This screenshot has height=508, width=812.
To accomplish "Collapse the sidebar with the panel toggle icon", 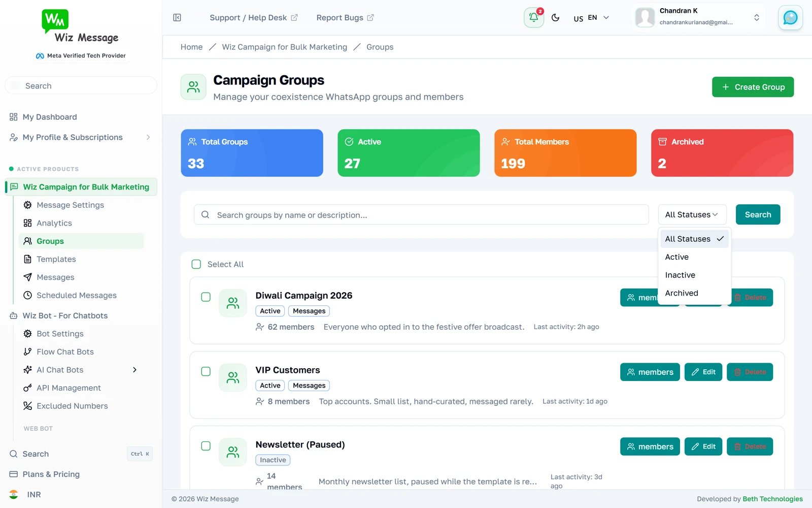I will pyautogui.click(x=177, y=18).
